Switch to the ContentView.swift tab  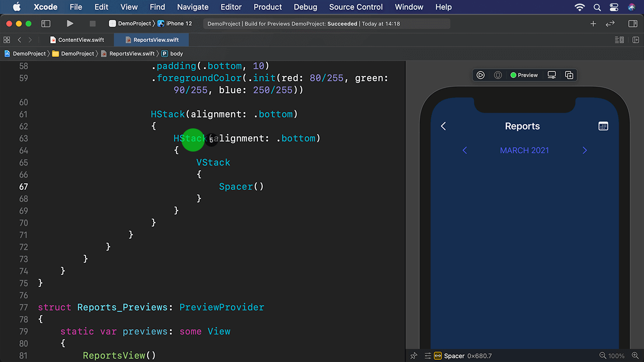pos(77,40)
